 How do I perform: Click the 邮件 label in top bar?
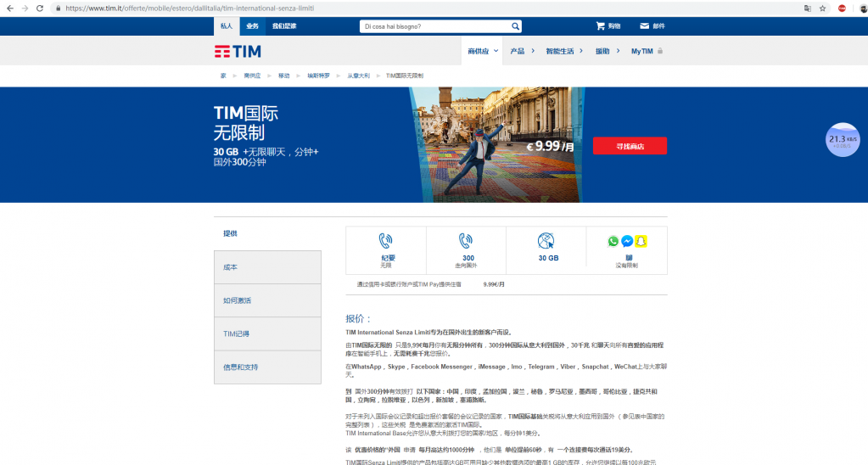658,26
